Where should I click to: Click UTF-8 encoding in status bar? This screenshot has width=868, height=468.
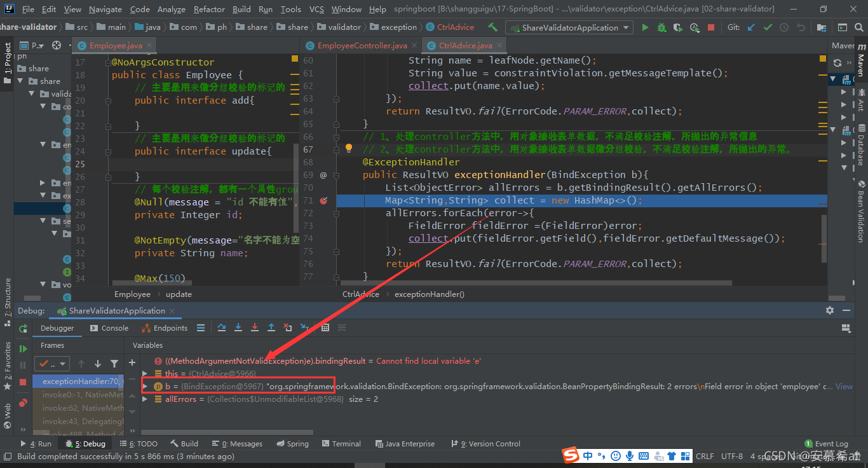[731, 456]
